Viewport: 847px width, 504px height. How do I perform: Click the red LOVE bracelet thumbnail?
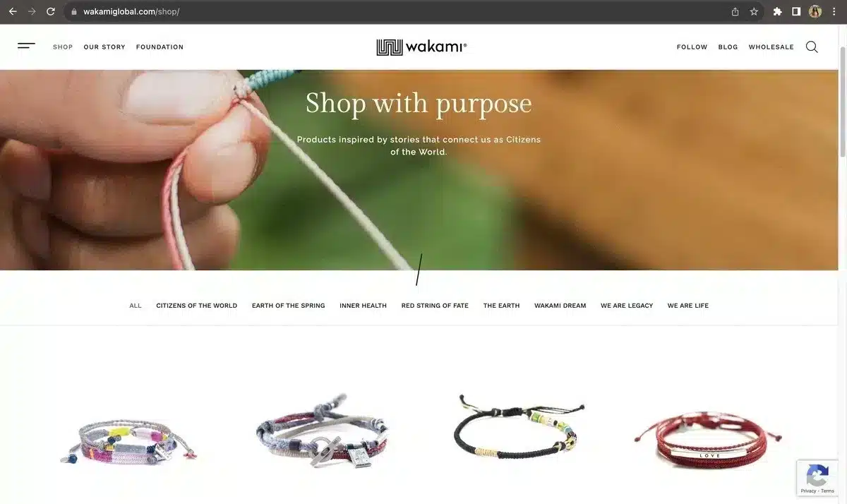pyautogui.click(x=707, y=439)
